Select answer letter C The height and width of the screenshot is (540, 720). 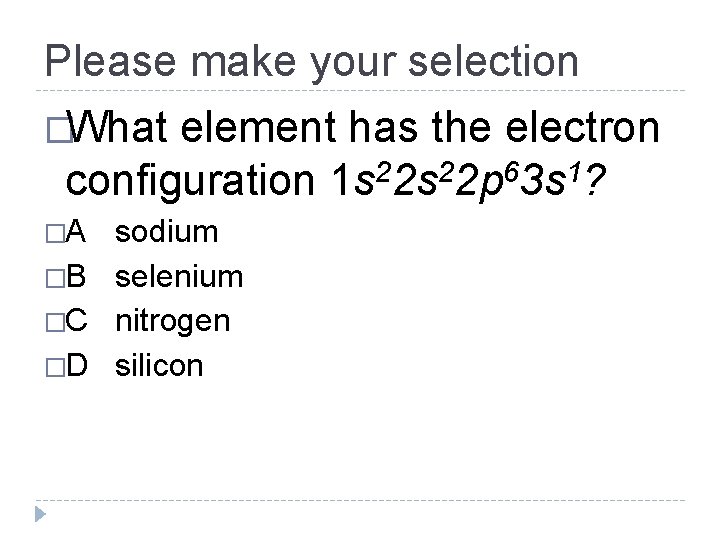[78, 322]
